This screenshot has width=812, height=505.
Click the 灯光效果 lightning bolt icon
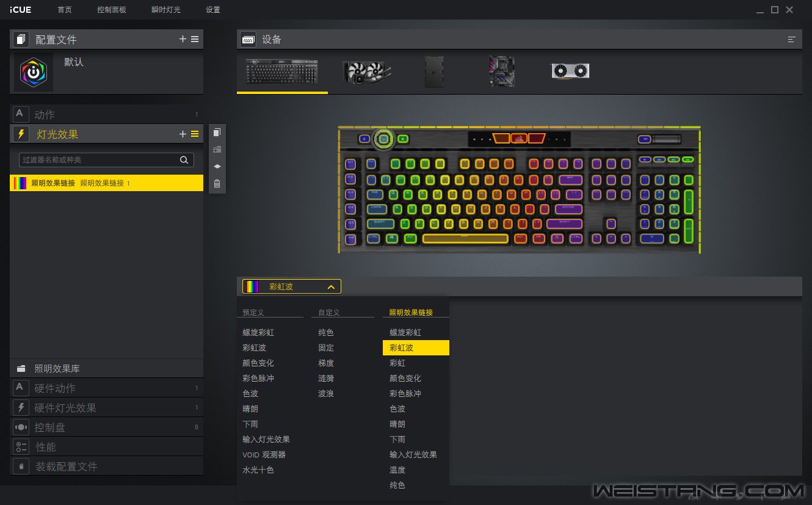pyautogui.click(x=22, y=134)
